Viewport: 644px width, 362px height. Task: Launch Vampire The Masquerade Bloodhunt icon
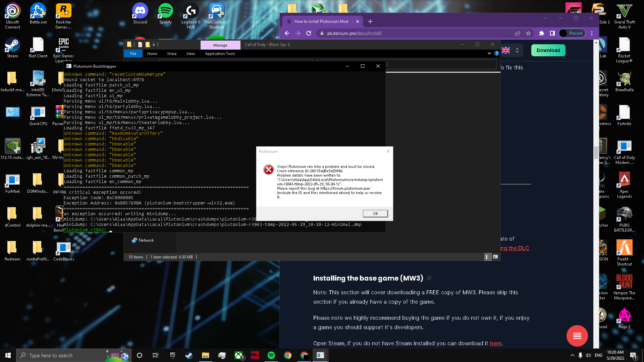[624, 287]
